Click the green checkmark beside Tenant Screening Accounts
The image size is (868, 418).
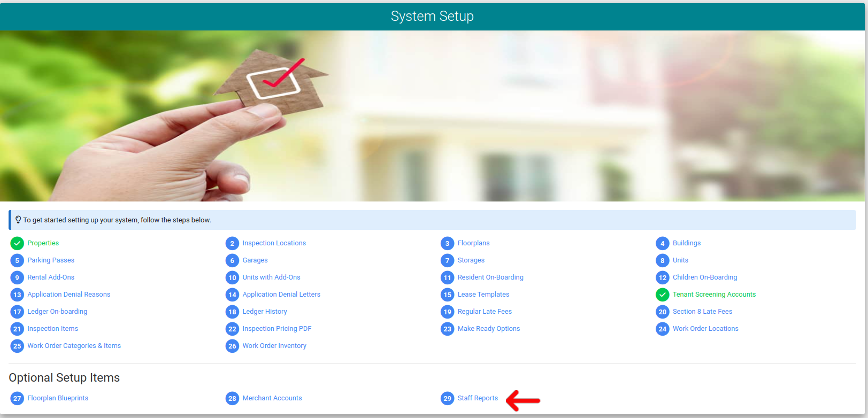point(662,295)
